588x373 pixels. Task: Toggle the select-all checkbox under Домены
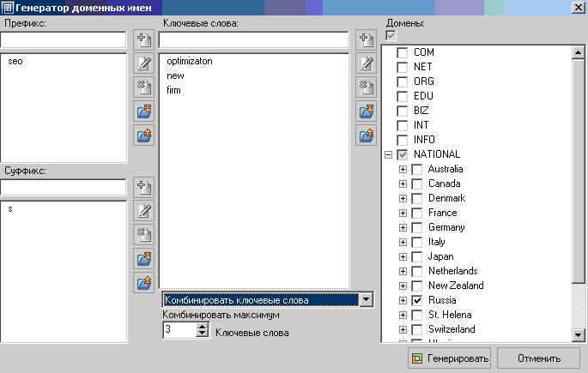point(391,35)
